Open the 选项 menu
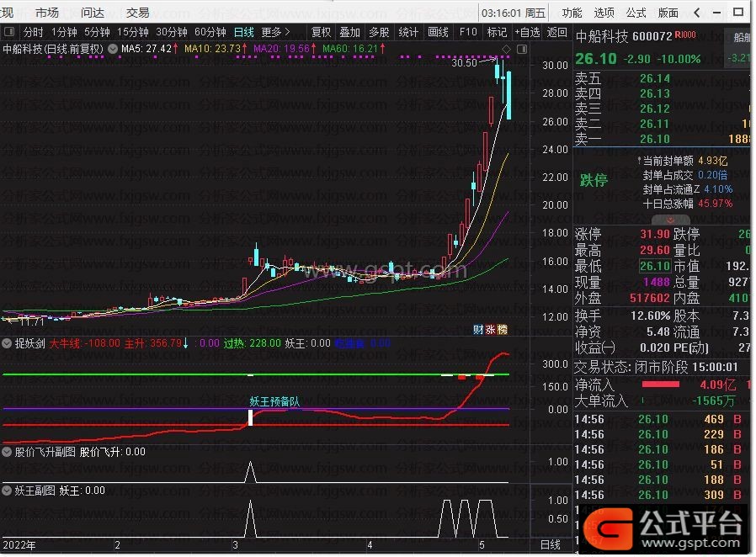The width and height of the screenshot is (756, 557). [x=604, y=13]
